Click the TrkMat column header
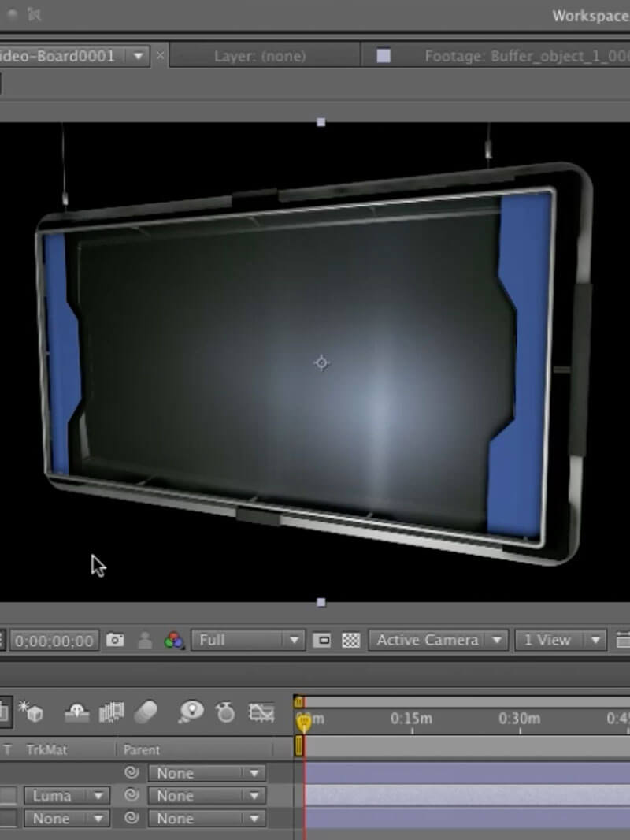 point(46,749)
